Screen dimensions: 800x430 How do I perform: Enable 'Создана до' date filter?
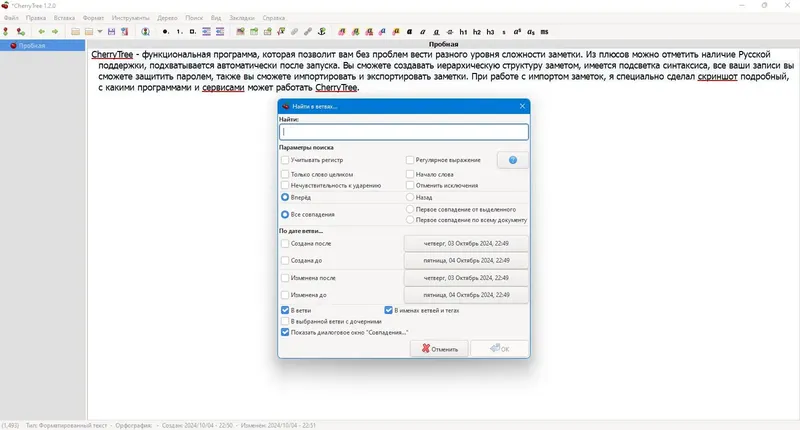pos(285,261)
